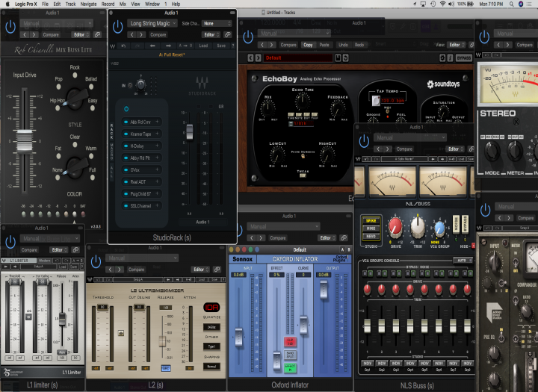Click Oxford Inflator Output fader handle

324,290
